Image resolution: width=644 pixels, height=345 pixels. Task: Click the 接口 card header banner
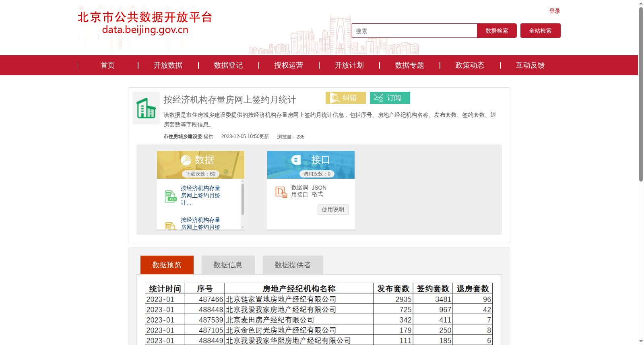[311, 165]
